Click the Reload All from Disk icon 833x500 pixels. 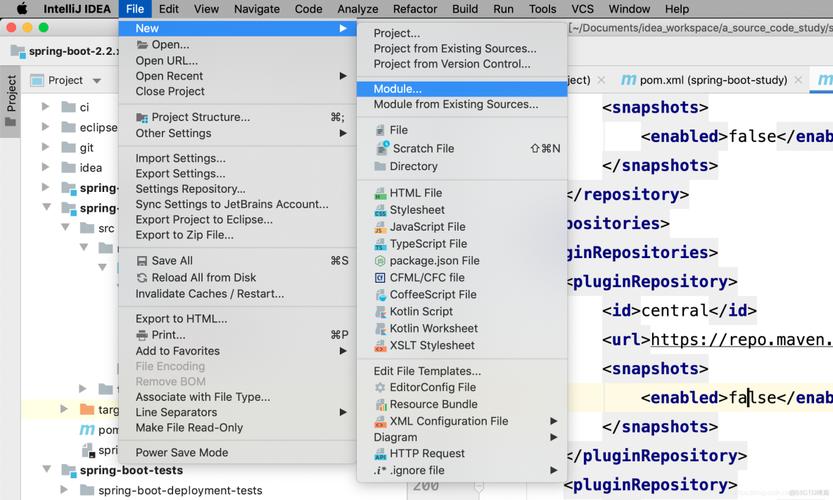click(x=142, y=277)
